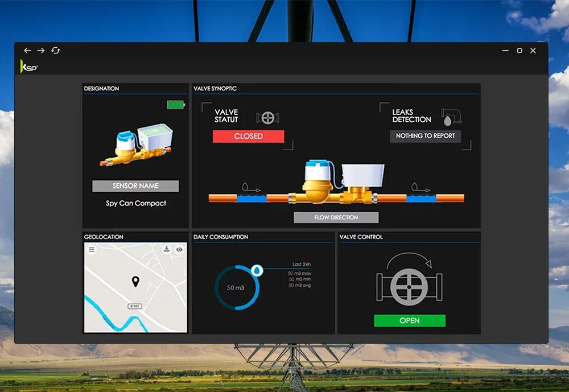
Task: Click the map location pin marker
Action: coord(135,281)
